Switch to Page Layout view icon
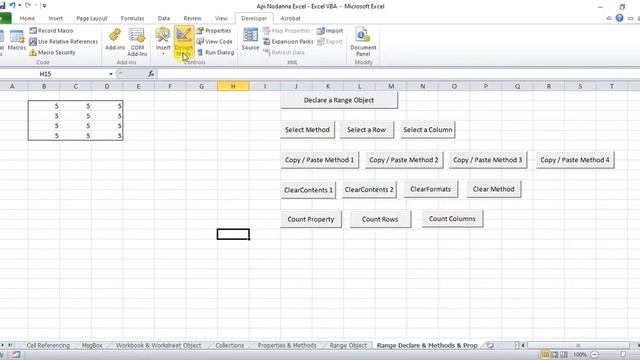The height and width of the screenshot is (360, 640). click(x=554, y=355)
